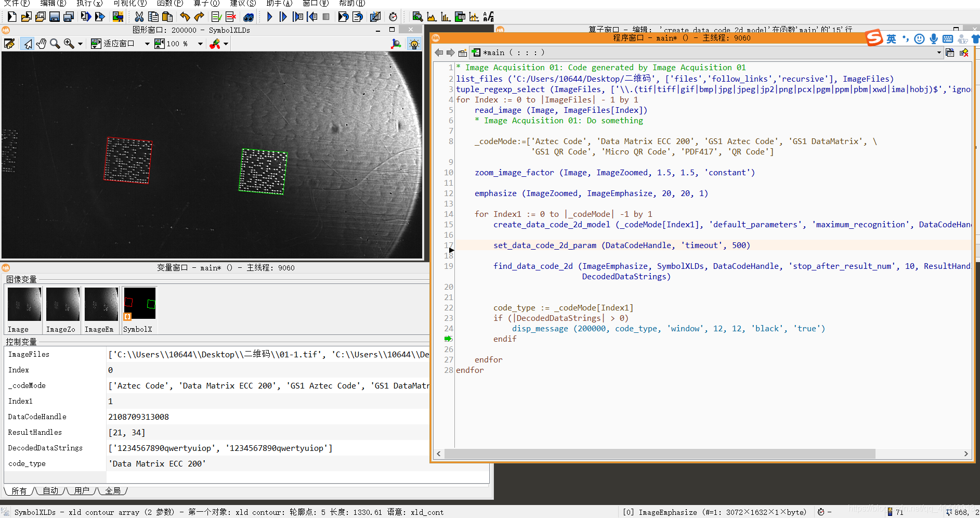Viewport: 980px width, 518px height.
Task: Open the profiler stopwatch icon
Action: click(393, 17)
